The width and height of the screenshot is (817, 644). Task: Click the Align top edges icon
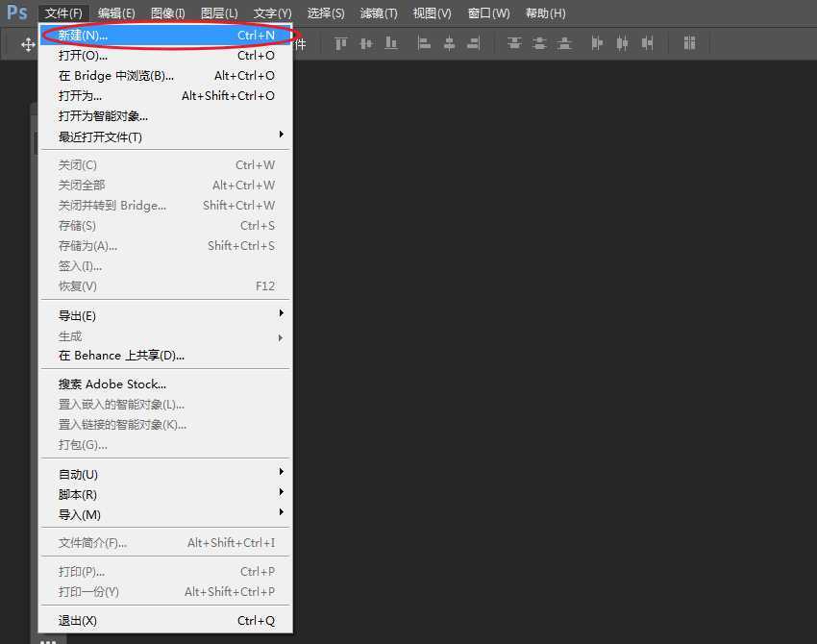[340, 43]
